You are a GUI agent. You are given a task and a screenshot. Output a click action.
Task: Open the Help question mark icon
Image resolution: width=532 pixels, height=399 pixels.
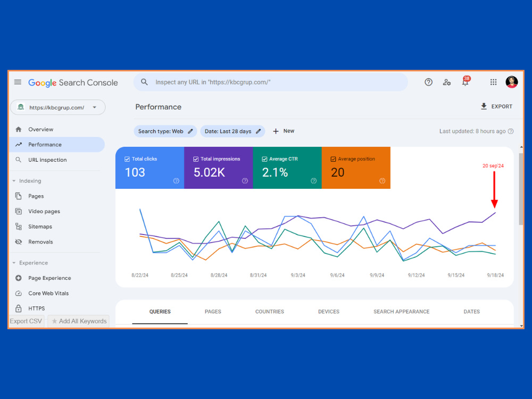click(428, 82)
